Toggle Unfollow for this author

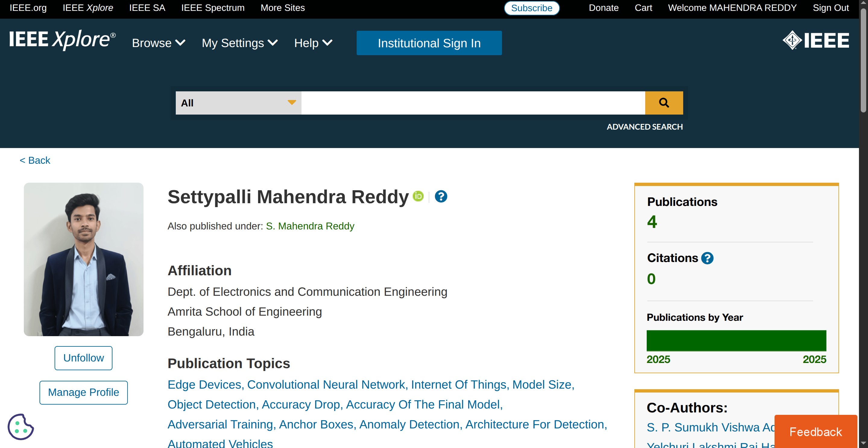(x=84, y=358)
